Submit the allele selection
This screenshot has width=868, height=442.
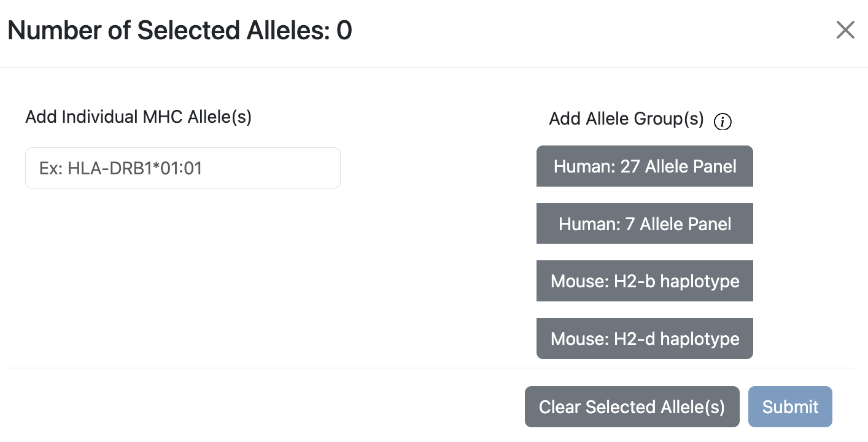pyautogui.click(x=790, y=406)
